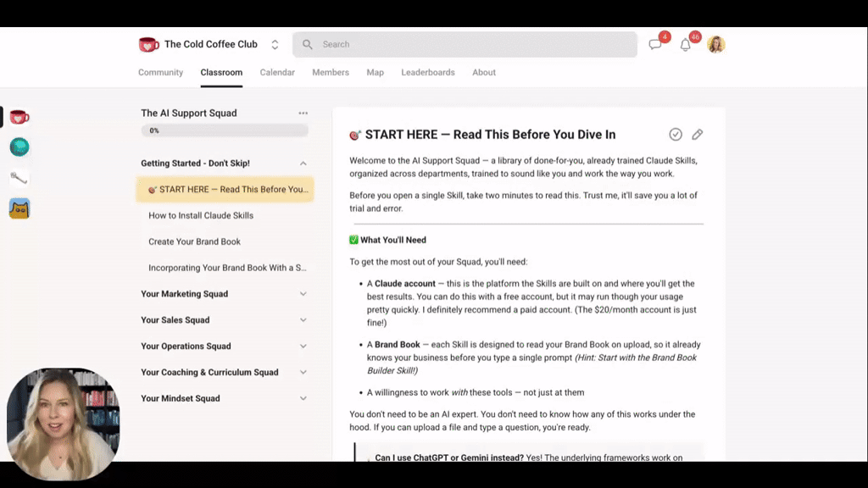Open The Cold Coffee Club logo icon
The image size is (868, 488).
148,44
